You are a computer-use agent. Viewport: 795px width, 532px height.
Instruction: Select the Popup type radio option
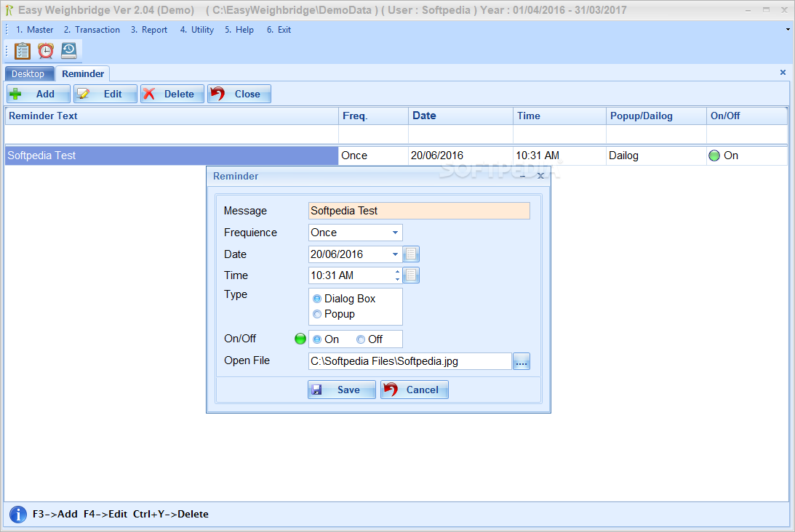click(317, 314)
